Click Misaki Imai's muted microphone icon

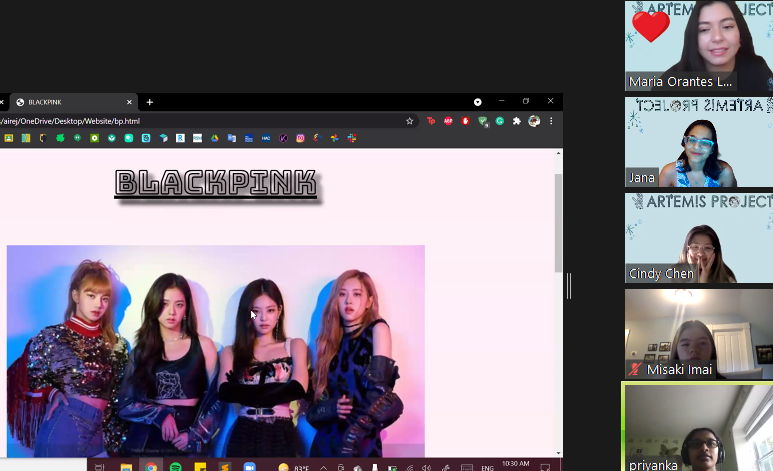pyautogui.click(x=635, y=369)
